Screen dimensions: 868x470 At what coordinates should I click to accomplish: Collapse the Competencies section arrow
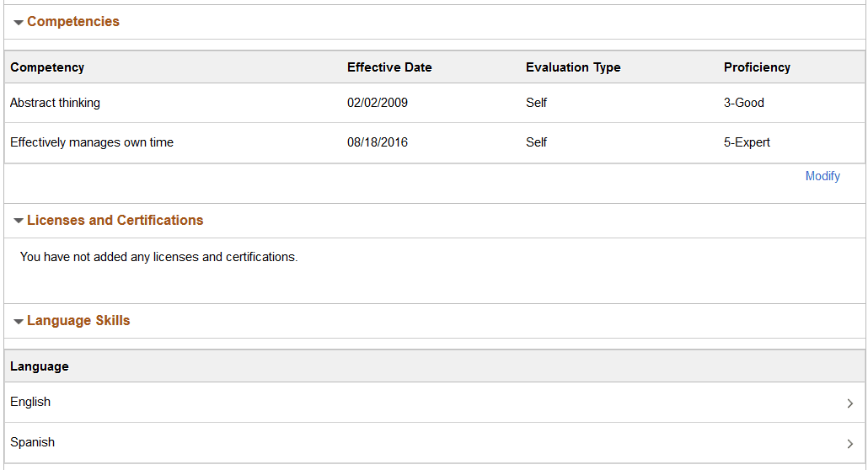(x=18, y=23)
